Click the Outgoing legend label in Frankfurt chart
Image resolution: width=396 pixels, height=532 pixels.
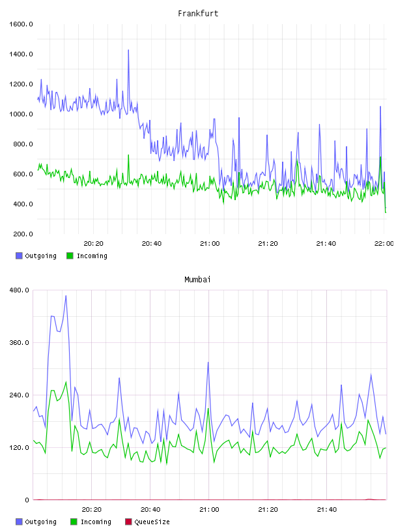coord(40,256)
